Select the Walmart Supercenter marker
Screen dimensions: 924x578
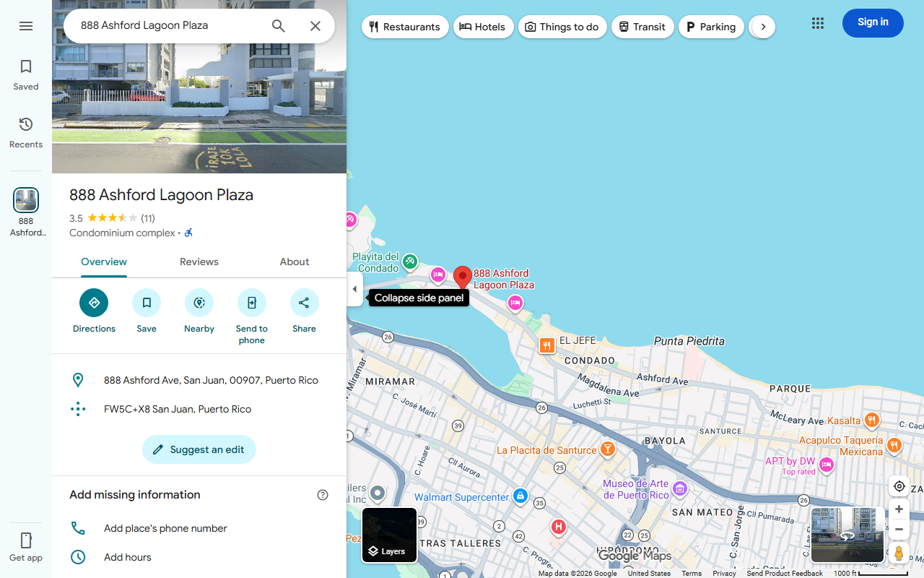coord(520,496)
